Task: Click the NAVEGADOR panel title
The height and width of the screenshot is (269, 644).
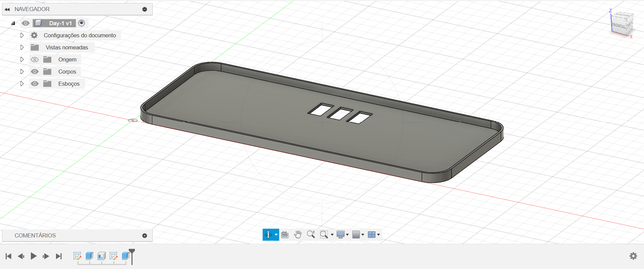Action: (x=32, y=9)
